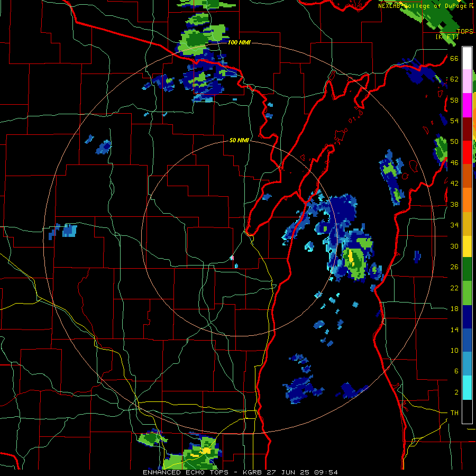
Task: Click the "TH" legend label
Action: coord(454,413)
